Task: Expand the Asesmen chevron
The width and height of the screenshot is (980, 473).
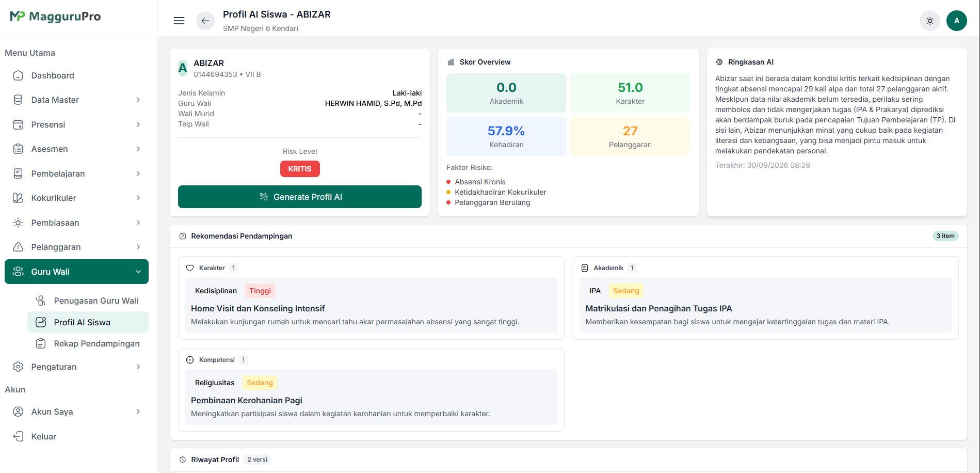Action: [138, 149]
